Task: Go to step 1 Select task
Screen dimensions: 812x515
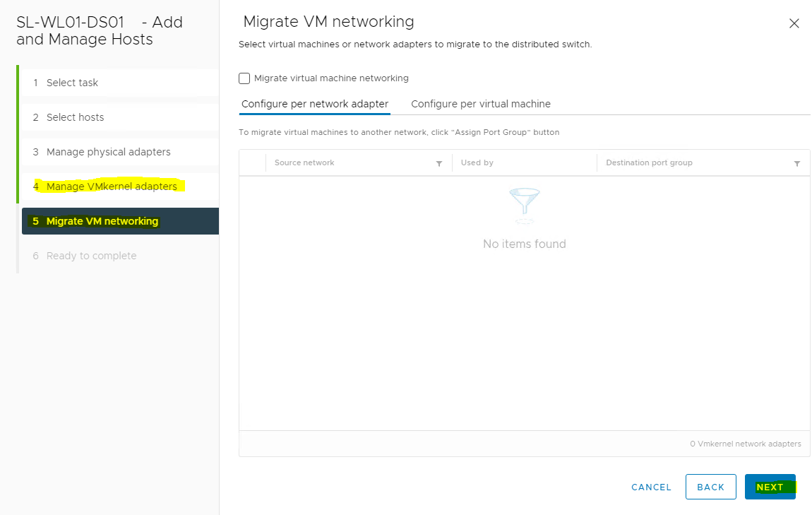Action: (x=120, y=83)
